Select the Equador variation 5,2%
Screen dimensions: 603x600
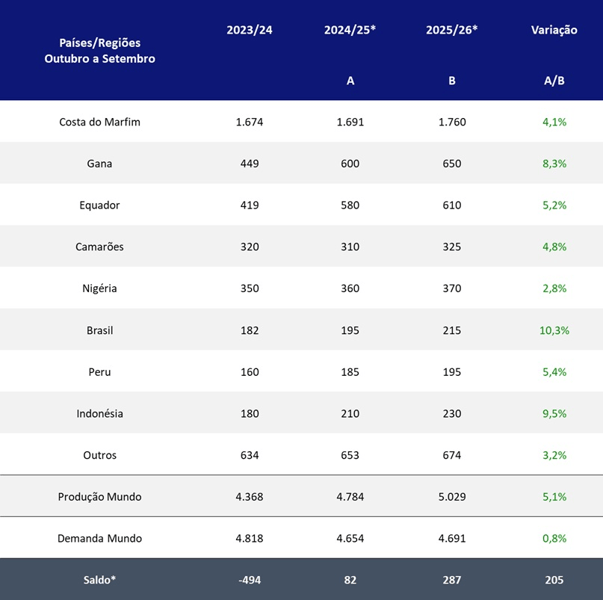click(554, 205)
